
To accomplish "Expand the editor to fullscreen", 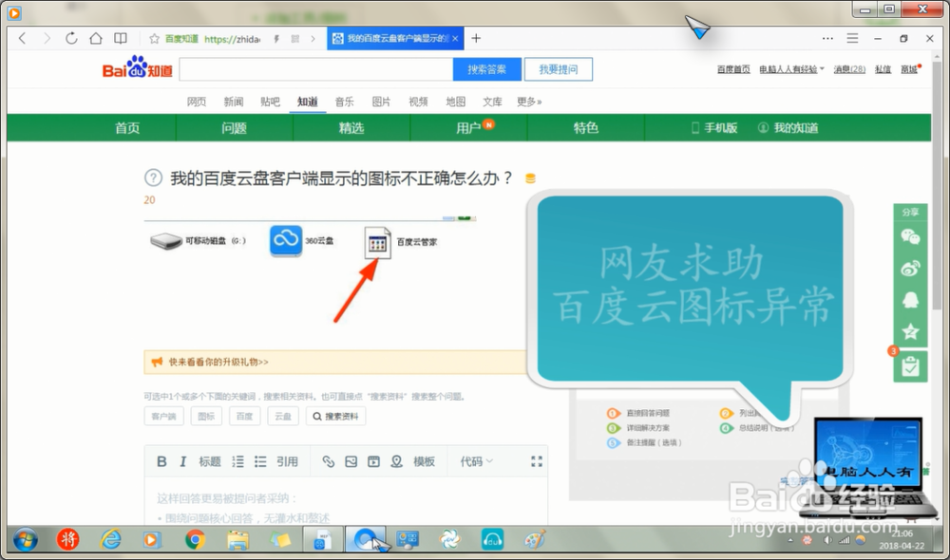I will 537,461.
